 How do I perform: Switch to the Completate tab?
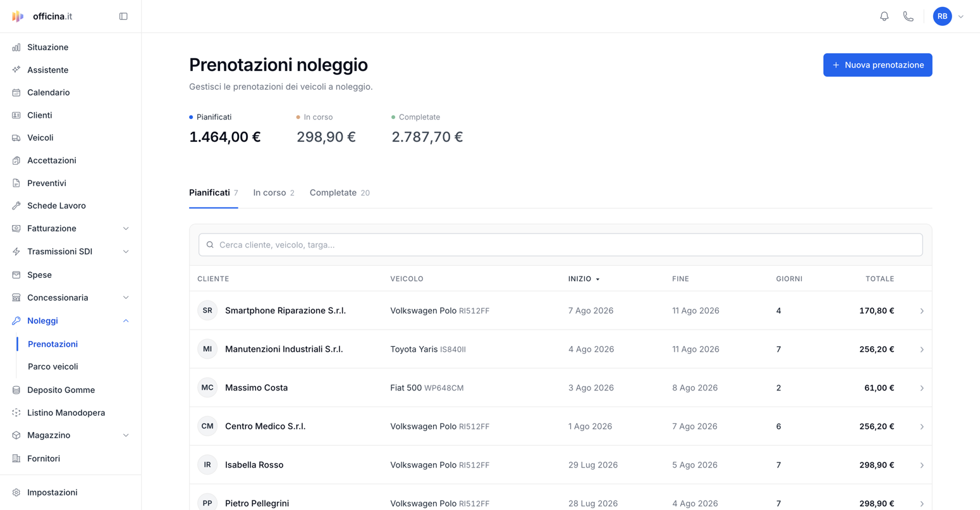[x=340, y=192]
